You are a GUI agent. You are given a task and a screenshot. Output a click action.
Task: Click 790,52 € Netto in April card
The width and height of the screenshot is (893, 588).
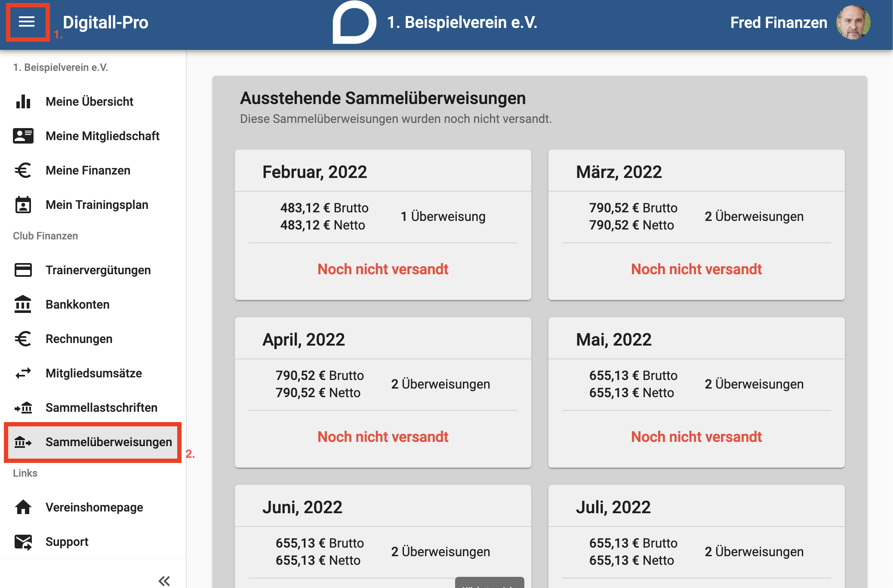coord(318,392)
